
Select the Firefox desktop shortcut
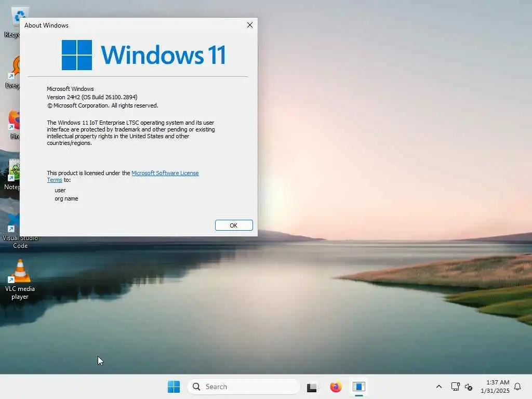(x=13, y=124)
